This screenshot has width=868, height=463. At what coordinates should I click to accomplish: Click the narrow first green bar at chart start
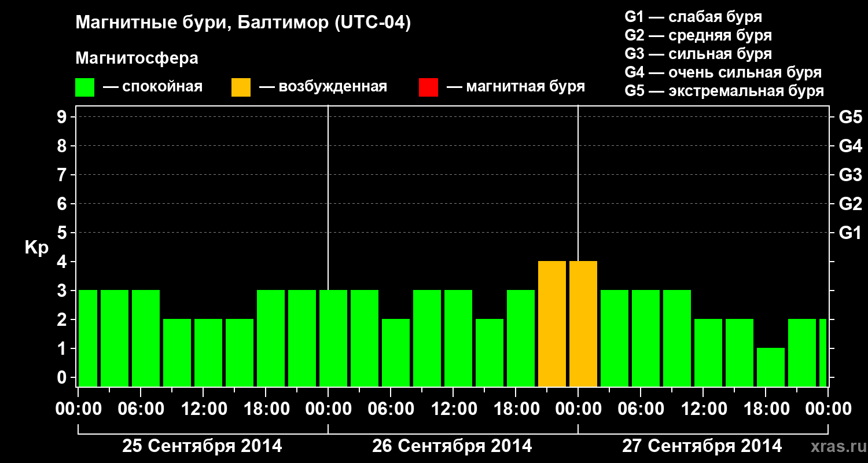88,339
